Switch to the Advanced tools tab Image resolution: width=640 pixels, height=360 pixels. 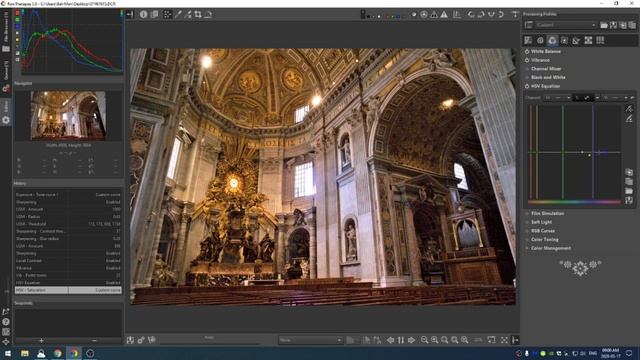tap(564, 40)
